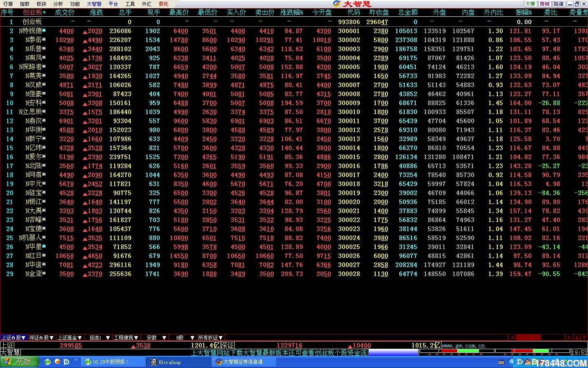Image resolution: width=588 pixels, height=368 pixels.
Task: Click the orange quick launch icon
Action: click(x=57, y=362)
